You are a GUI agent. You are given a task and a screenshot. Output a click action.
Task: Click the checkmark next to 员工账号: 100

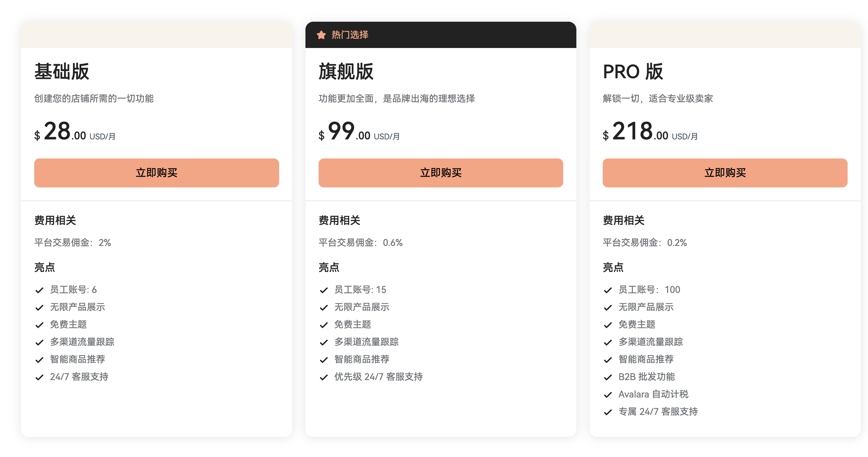(608, 290)
